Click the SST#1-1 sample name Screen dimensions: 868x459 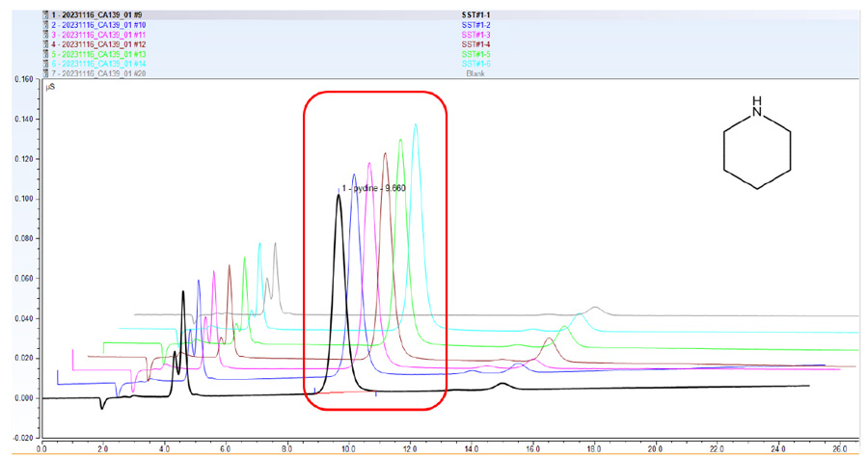[x=475, y=14]
